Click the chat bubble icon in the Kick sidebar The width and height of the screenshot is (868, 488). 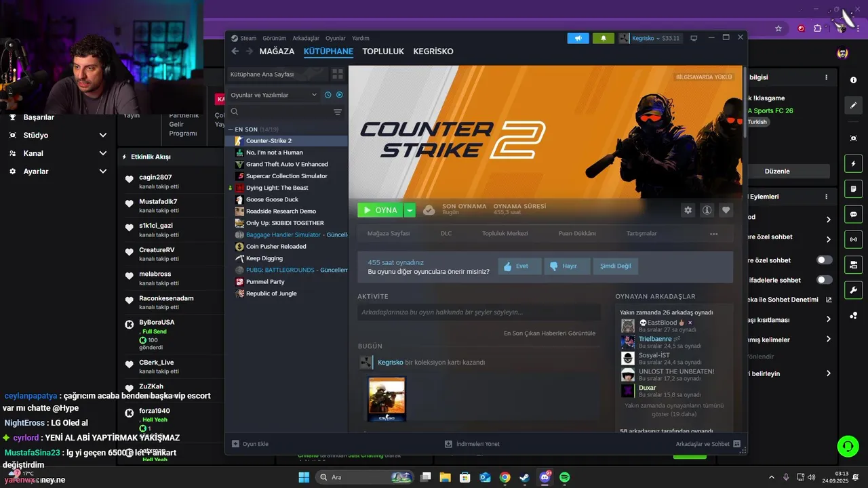coord(853,214)
